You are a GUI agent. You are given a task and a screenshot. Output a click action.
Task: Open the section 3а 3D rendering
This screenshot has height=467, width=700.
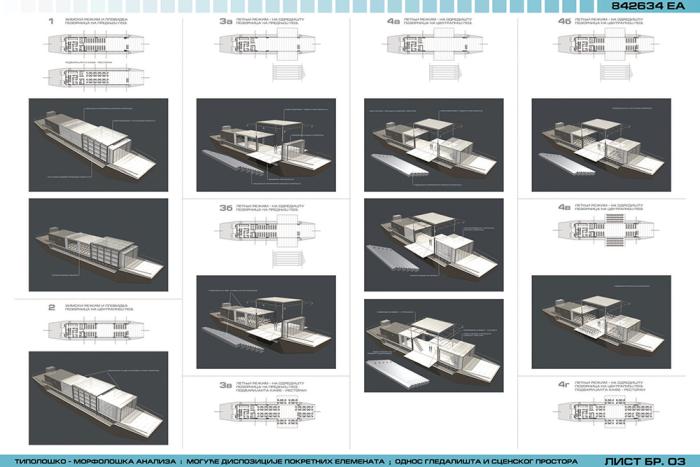[x=266, y=145]
